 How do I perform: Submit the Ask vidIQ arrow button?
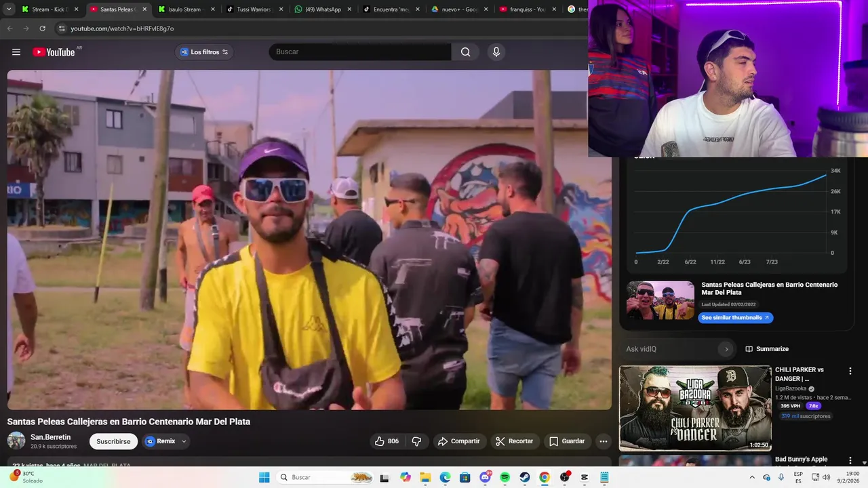point(726,349)
